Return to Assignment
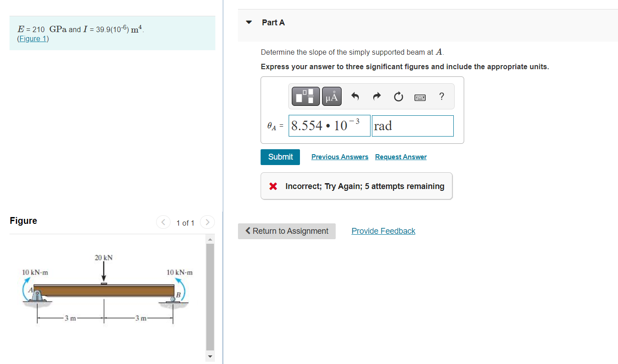This screenshot has width=618, height=364. pyautogui.click(x=287, y=231)
